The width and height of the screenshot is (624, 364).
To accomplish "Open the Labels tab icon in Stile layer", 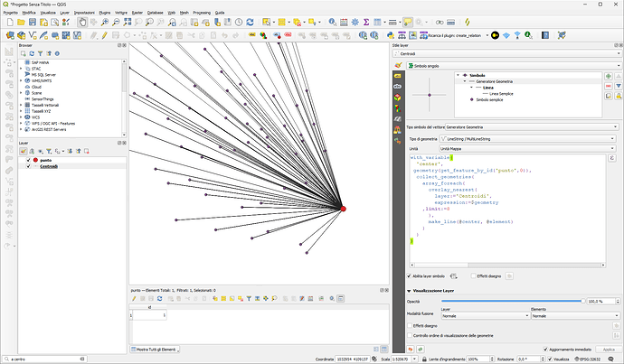I will (398, 76).
